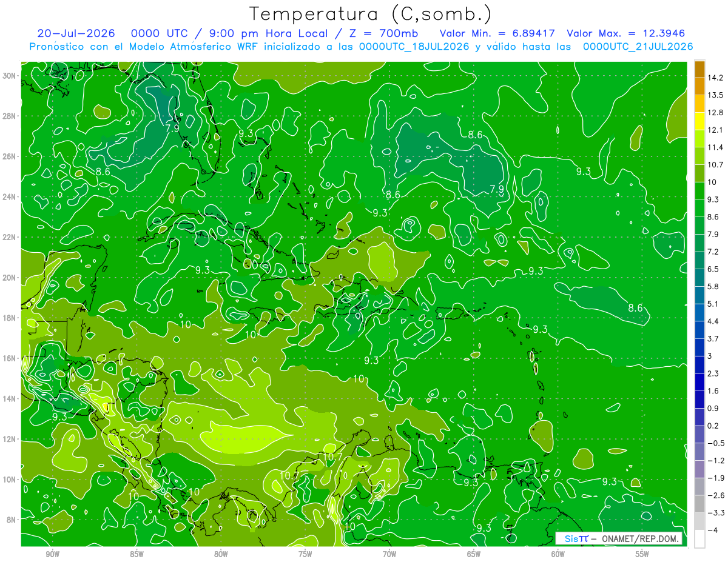
Task: Click the -0.5 label on the color scale
Action: 715,443
